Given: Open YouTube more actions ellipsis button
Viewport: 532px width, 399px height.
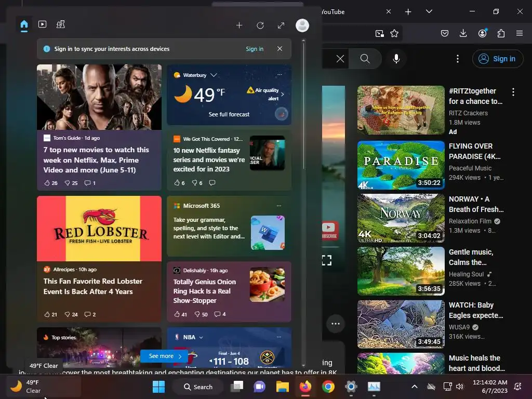Looking at the screenshot, I should [x=336, y=324].
